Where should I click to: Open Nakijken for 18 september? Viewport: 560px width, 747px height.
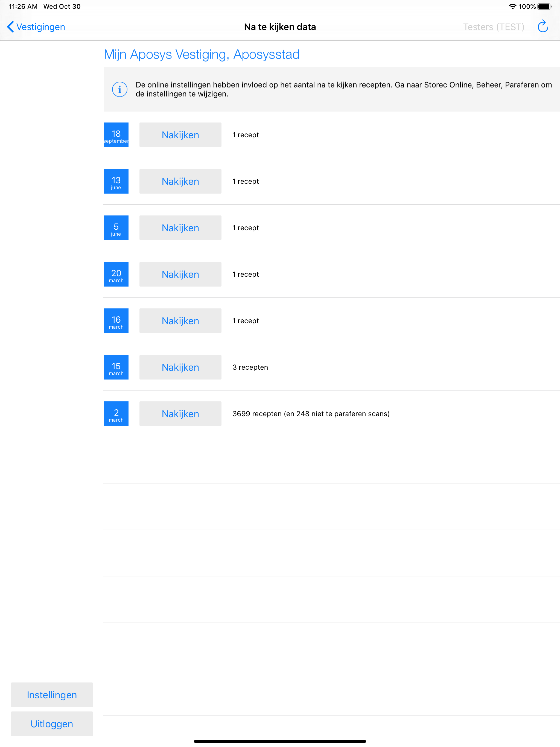coord(180,135)
